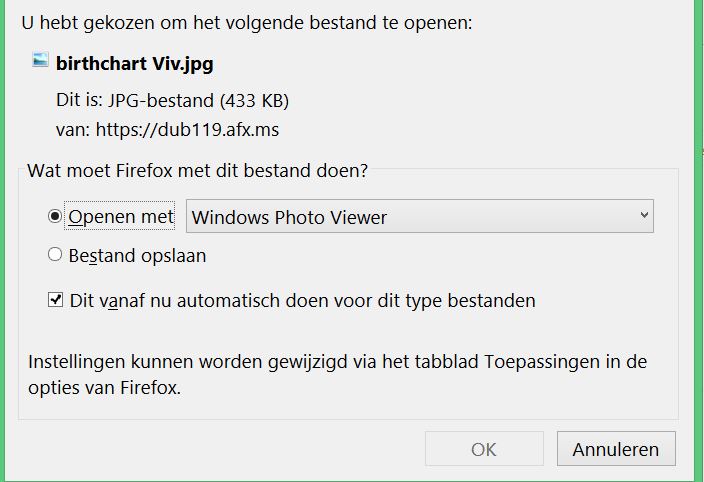Click the file name birthchart Viv.jpg
This screenshot has height=482, width=704.
coord(134,64)
